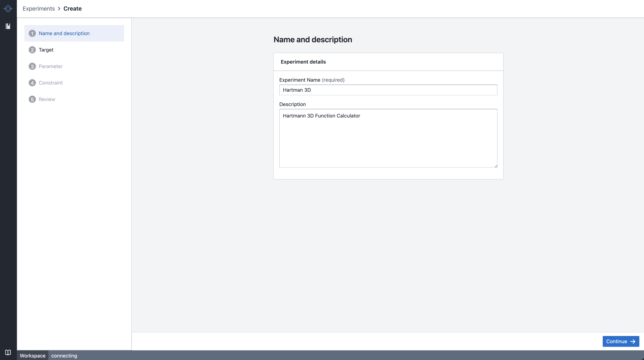The height and width of the screenshot is (360, 644).
Task: Click the step 5 Review number badge
Action: (32, 99)
